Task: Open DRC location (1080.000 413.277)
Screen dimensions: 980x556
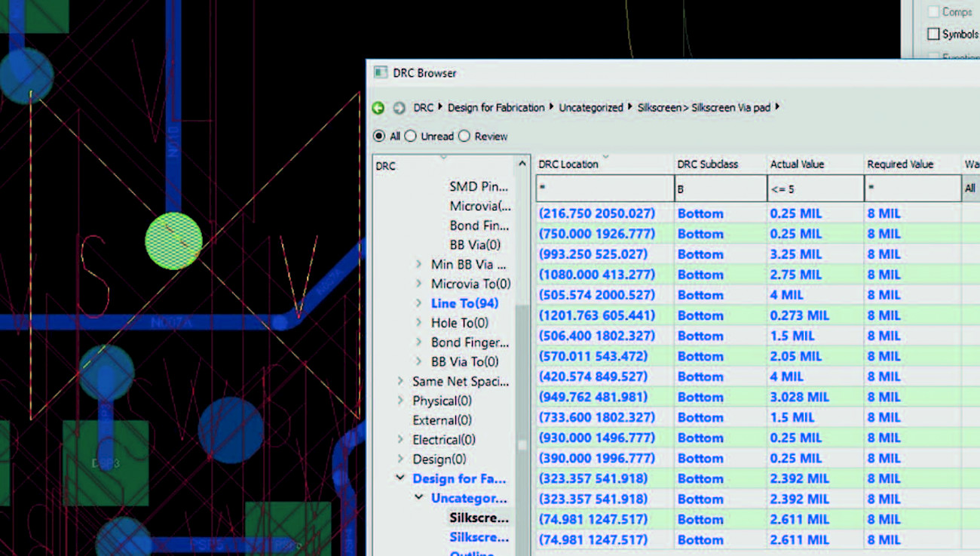Action: coord(596,275)
